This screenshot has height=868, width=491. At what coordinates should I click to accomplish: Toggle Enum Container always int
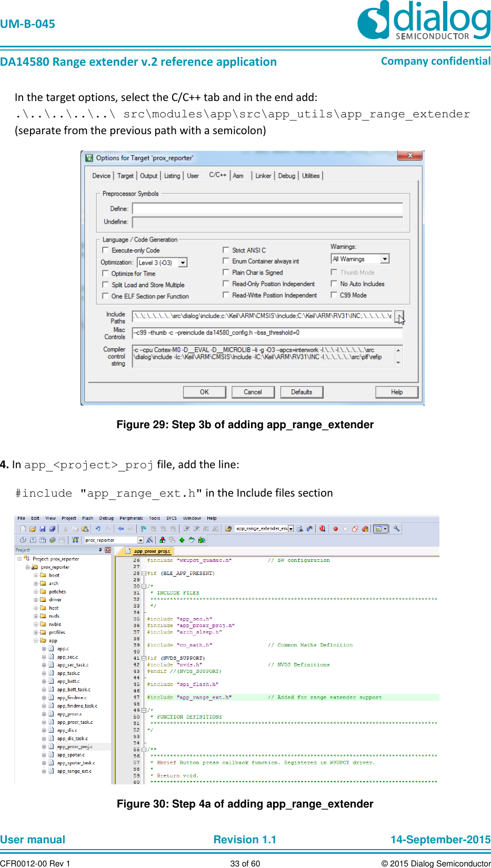pyautogui.click(x=226, y=261)
